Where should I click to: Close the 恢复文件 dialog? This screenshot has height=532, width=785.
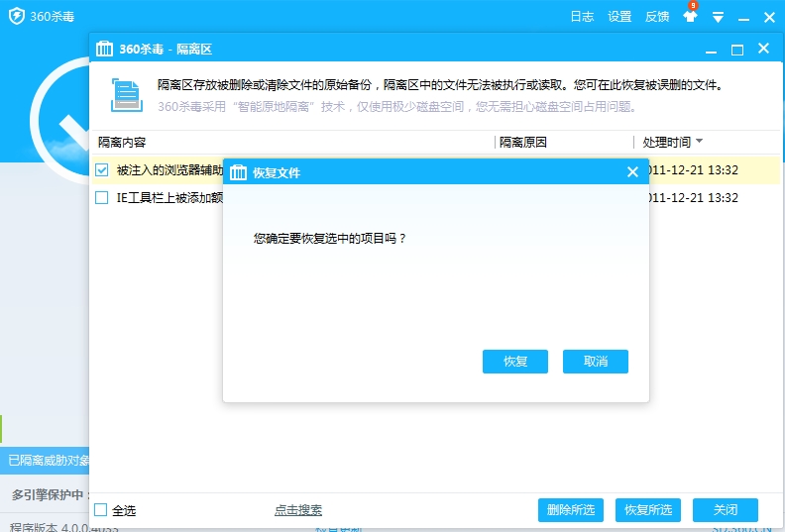tap(632, 172)
